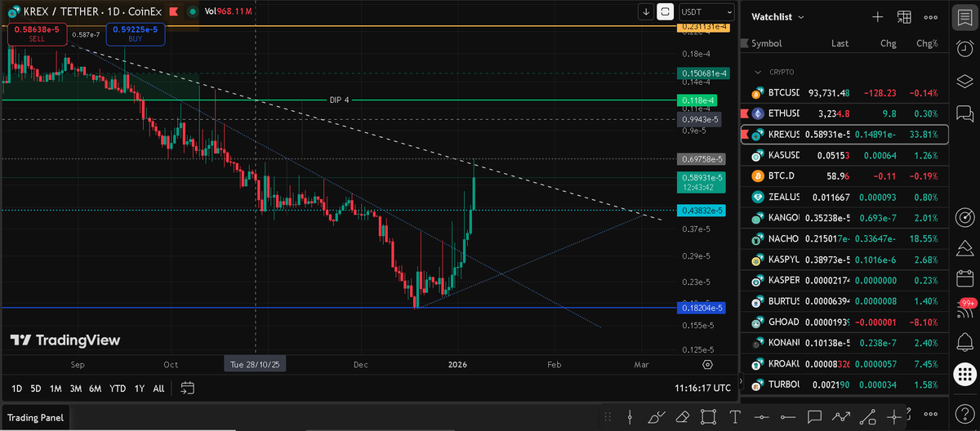
Task: Select the Text tool
Action: coord(735,417)
